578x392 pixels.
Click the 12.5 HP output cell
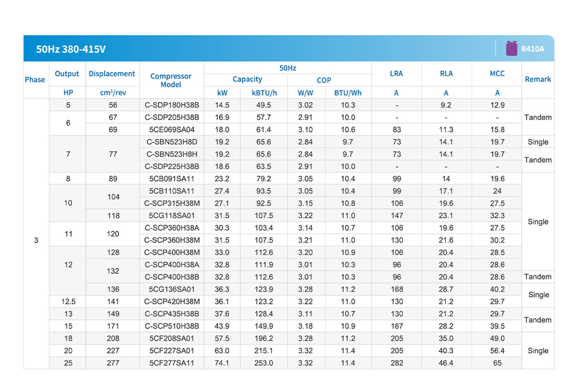pos(68,301)
